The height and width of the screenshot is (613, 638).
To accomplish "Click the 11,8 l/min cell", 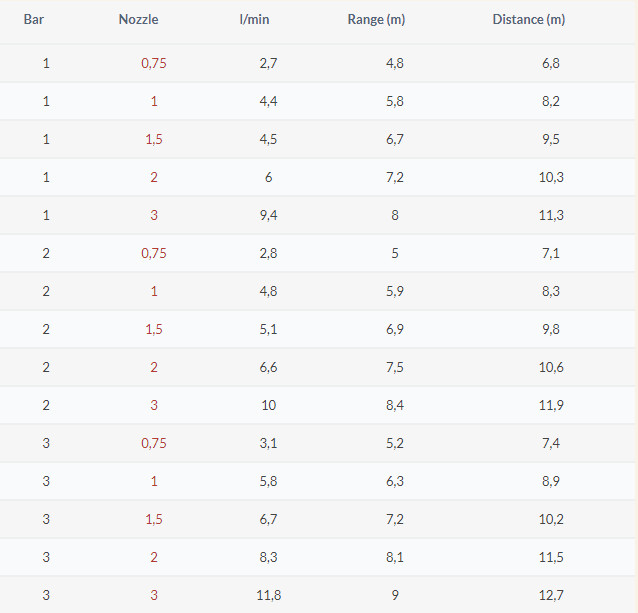I will [269, 596].
